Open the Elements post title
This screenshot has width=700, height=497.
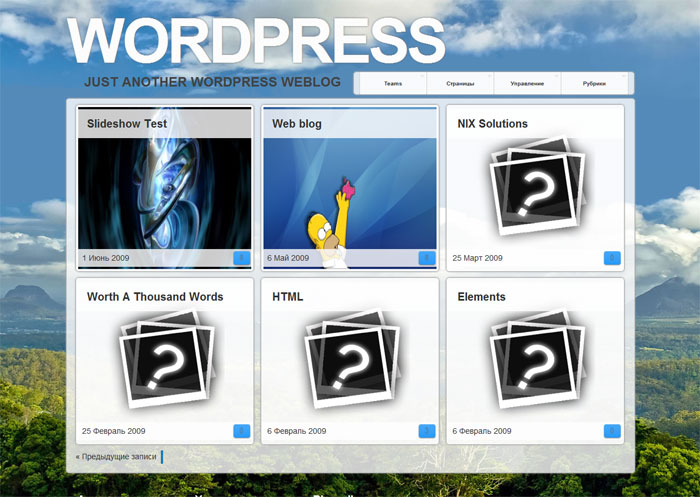[x=481, y=297]
